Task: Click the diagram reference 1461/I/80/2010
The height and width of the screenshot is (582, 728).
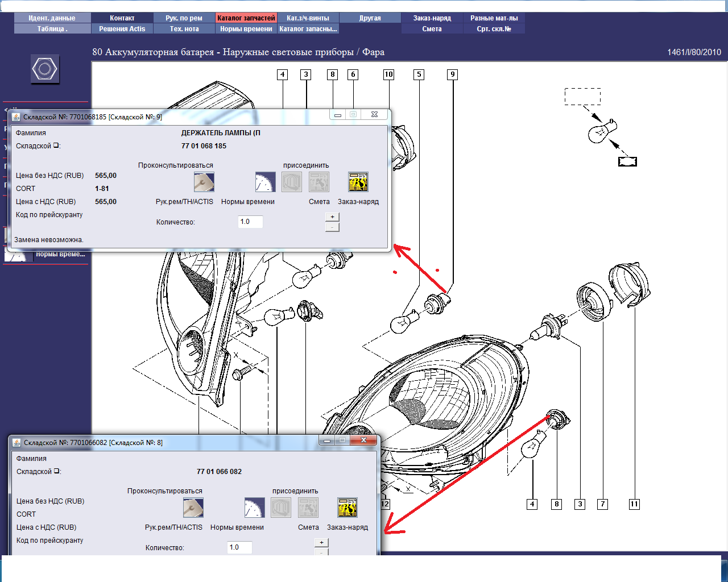Action: pos(694,52)
